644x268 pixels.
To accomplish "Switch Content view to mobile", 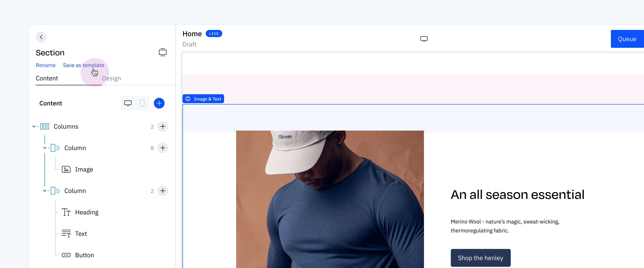I will 142,103.
